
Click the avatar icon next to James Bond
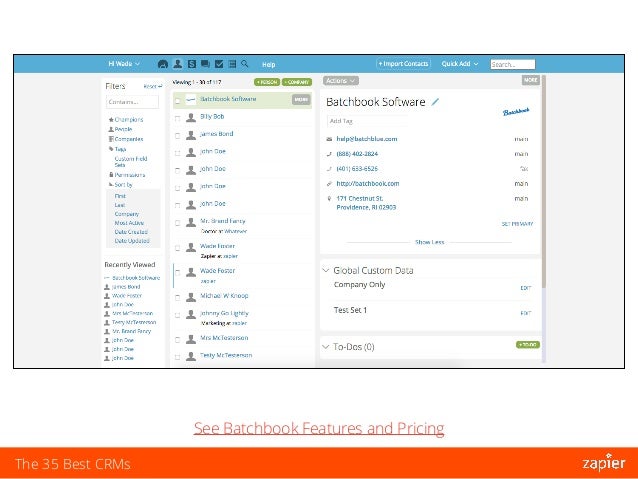click(x=191, y=135)
